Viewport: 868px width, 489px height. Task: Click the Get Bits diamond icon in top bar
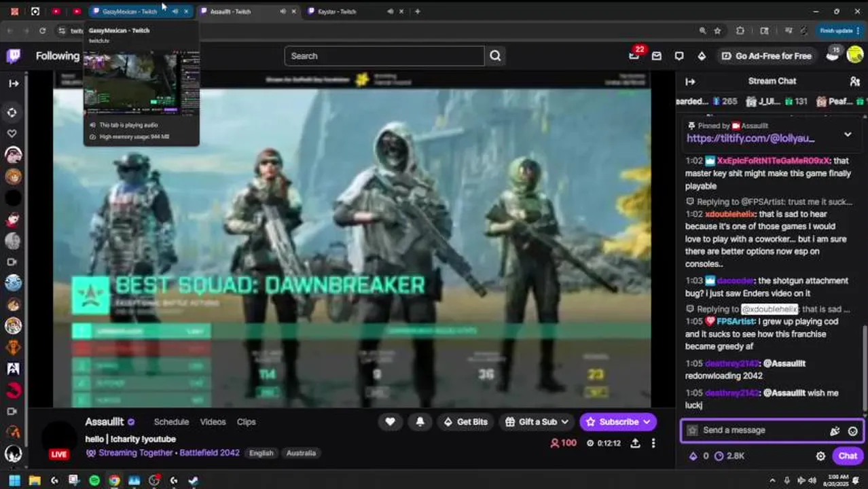(x=702, y=56)
